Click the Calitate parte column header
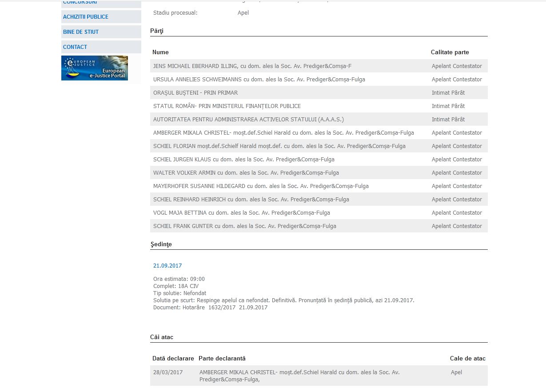Screen dimensions: 546x392 450,52
